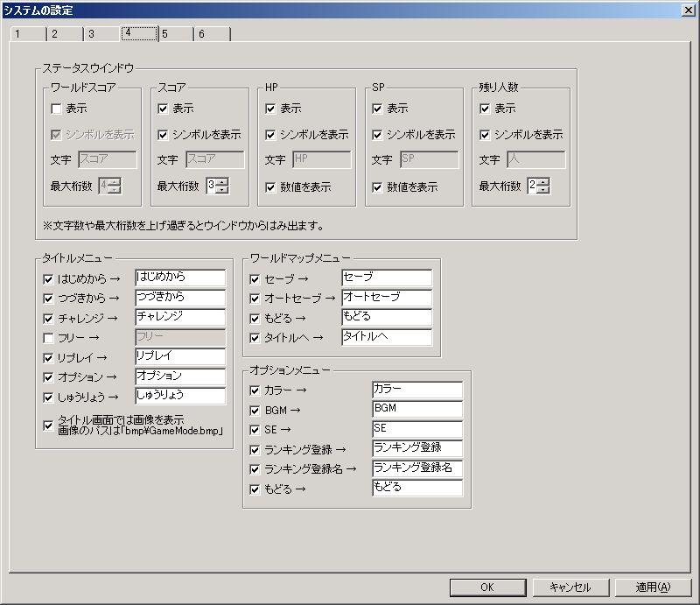Confirm settings with OK button
The height and width of the screenshot is (605, 700).
487,587
